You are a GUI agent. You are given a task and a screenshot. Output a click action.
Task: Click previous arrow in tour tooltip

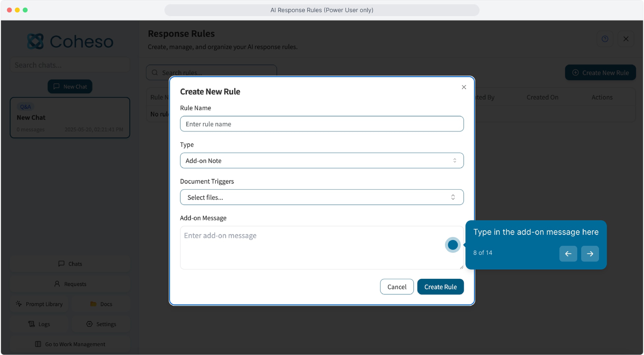pyautogui.click(x=568, y=254)
